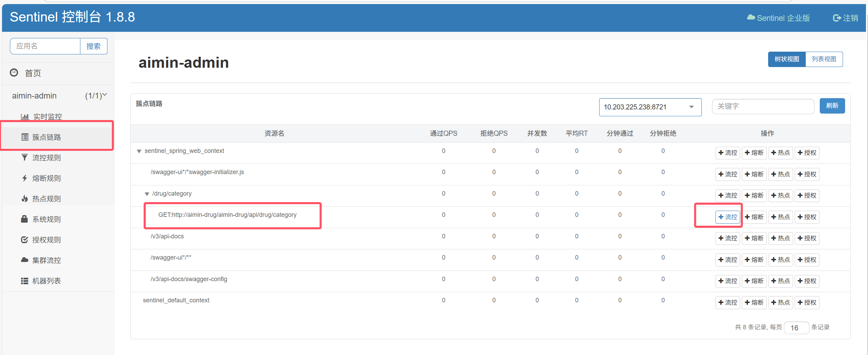Open the machine IP 10.203.225.238:8721 dropdown
The width and height of the screenshot is (868, 355).
650,107
